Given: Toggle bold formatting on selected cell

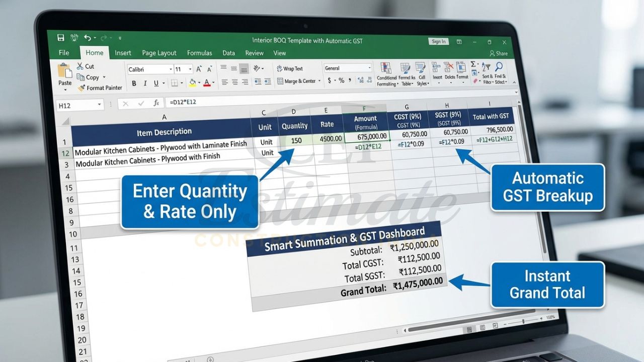Looking at the screenshot, I should [134, 83].
